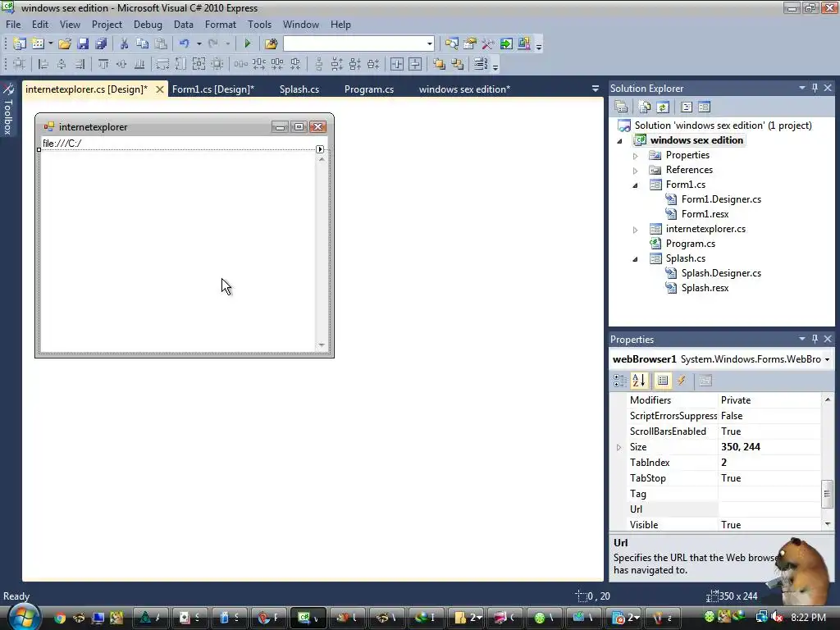Click the Copy toolbar icon
The image size is (840, 630).
tap(142, 44)
